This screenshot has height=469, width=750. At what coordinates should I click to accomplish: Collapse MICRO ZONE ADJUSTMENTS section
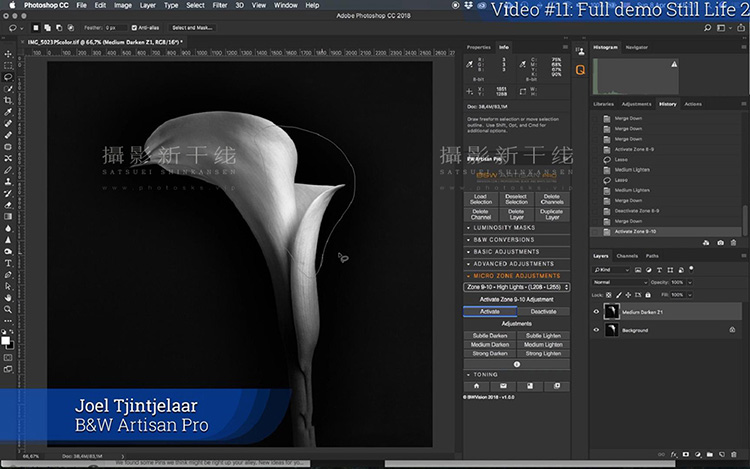coord(517,276)
